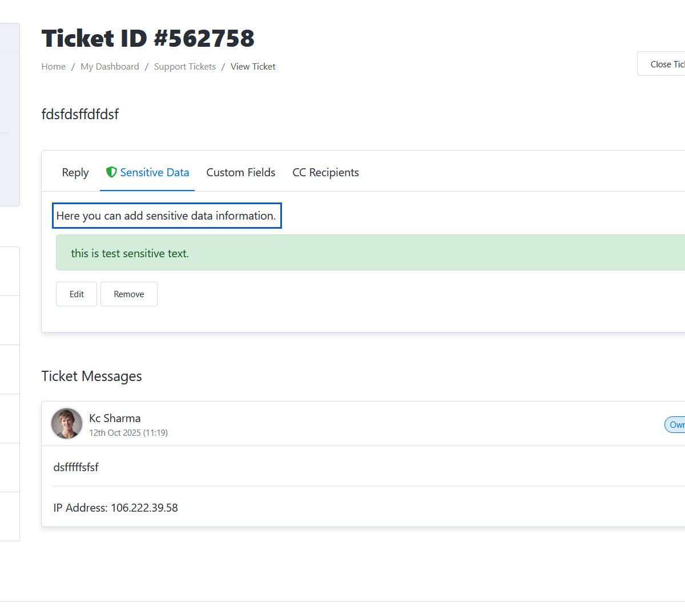Click the Ticket ID #562758 heading
The width and height of the screenshot is (685, 616).
148,39
